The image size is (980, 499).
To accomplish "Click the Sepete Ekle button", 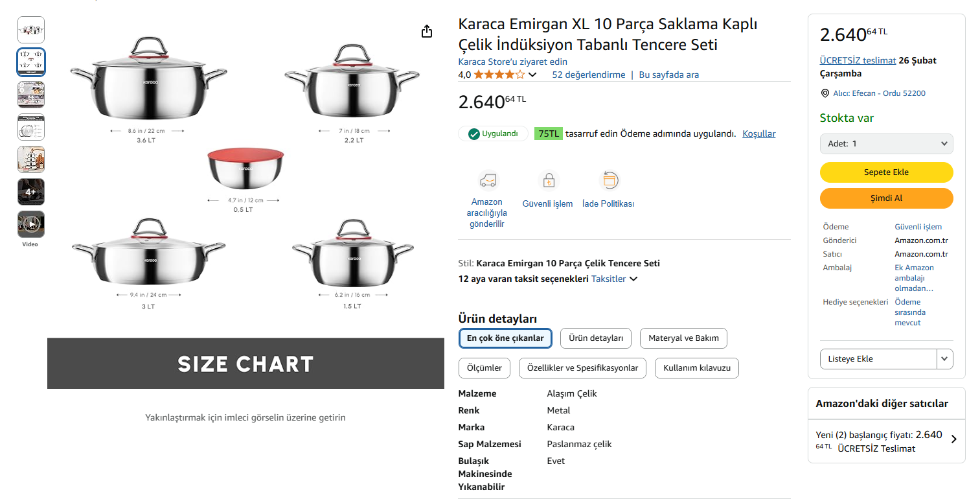I will coord(886,172).
